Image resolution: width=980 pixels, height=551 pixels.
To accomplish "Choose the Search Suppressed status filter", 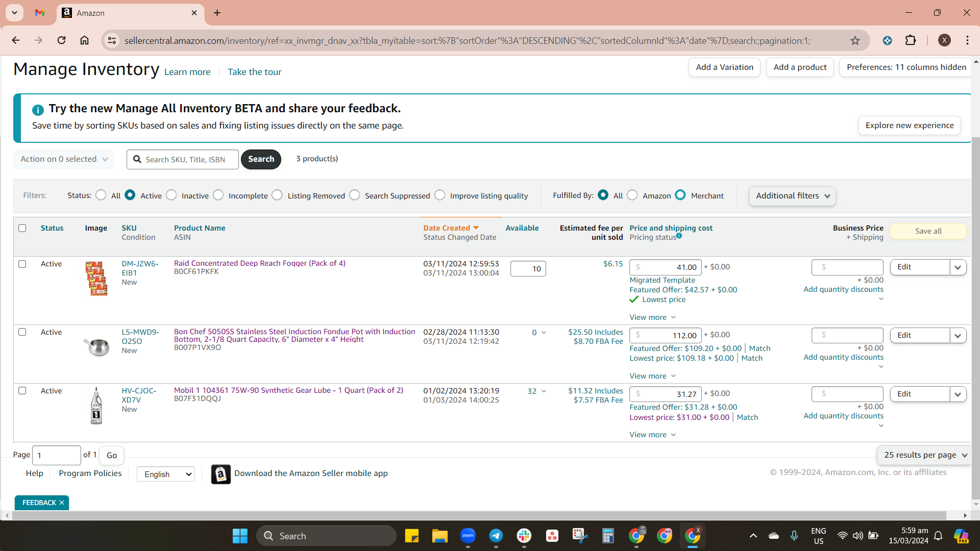I will (x=355, y=195).
